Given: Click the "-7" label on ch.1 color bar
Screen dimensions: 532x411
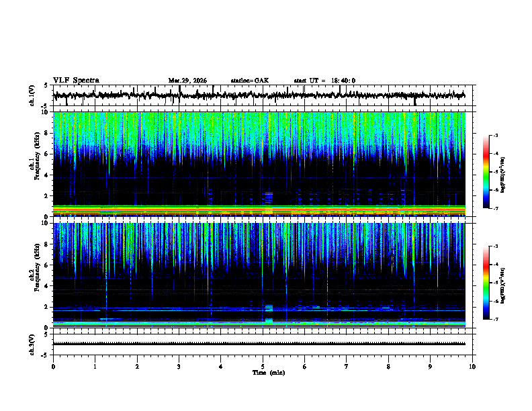Looking at the screenshot, I should 496,208.
